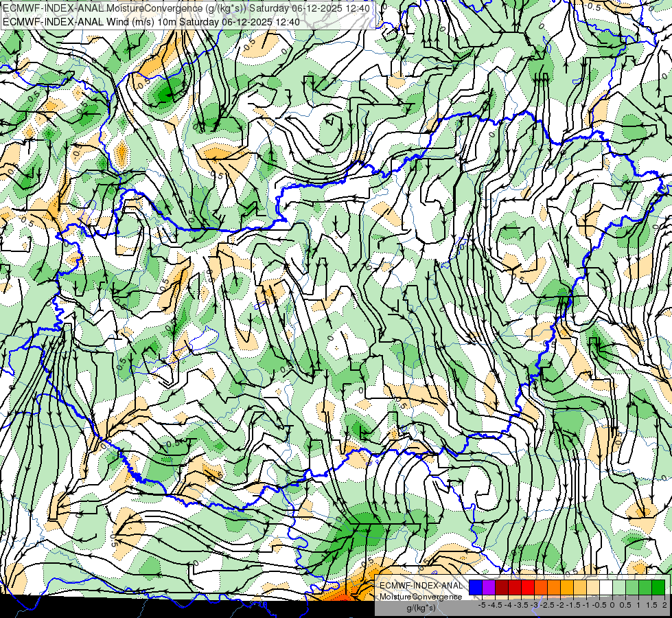Pick the red-orange swatch between -3 and -2.5
Viewport: 672px width, 618px height.
pyautogui.click(x=541, y=588)
